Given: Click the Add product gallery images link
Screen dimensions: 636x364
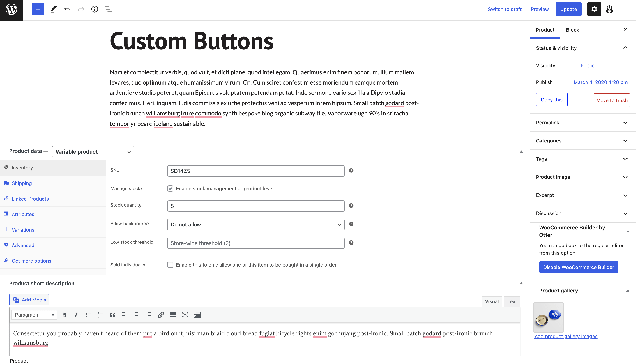Looking at the screenshot, I should pos(566,336).
